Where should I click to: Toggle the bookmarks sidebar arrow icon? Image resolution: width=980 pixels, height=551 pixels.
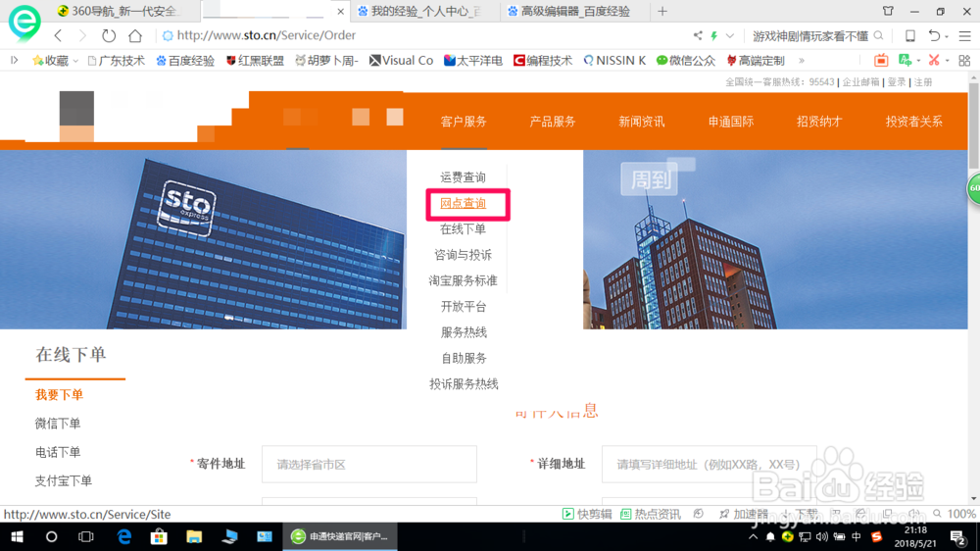pyautogui.click(x=15, y=61)
